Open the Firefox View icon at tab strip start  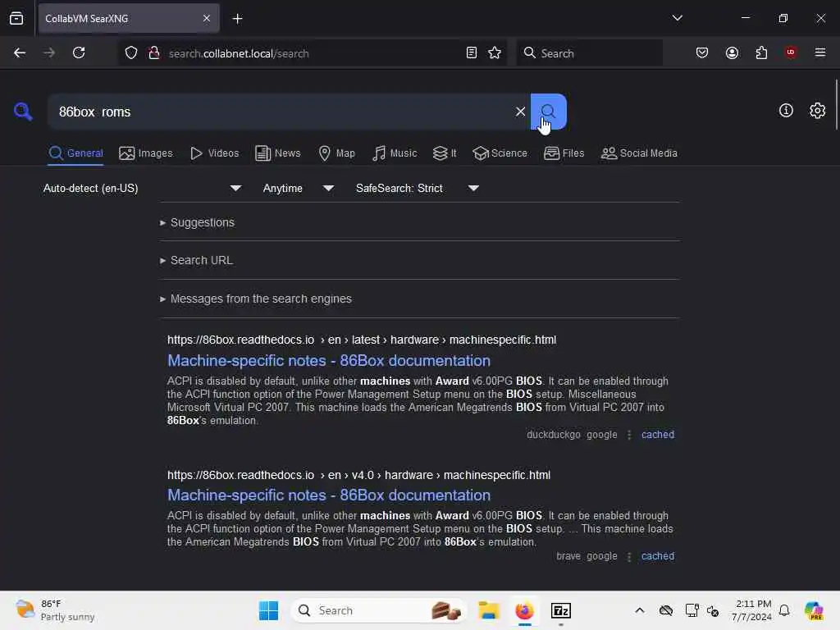(16, 18)
